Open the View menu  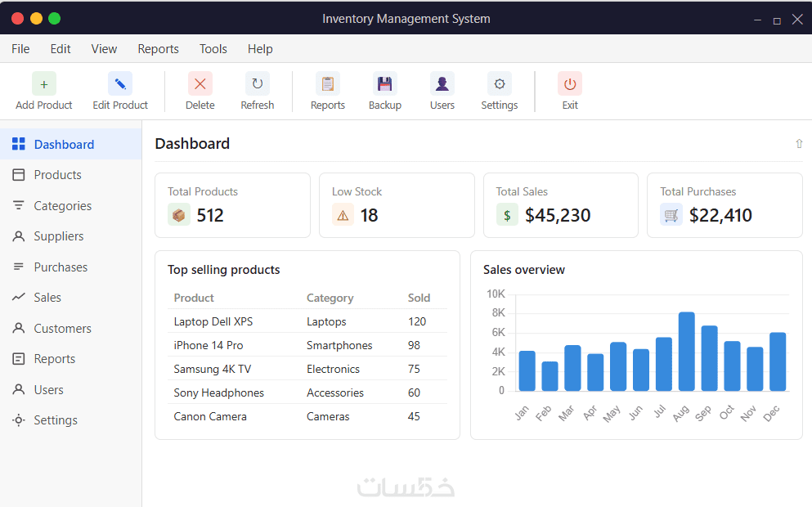click(104, 49)
